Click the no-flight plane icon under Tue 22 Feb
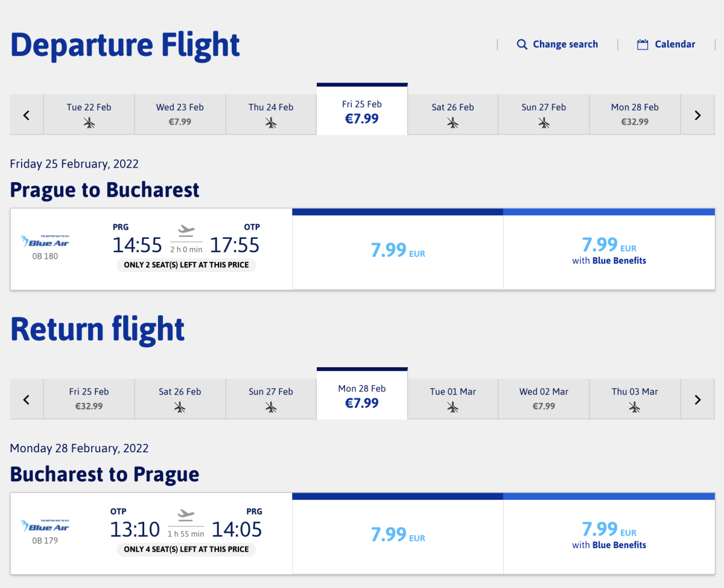This screenshot has width=724, height=588. 89,122
